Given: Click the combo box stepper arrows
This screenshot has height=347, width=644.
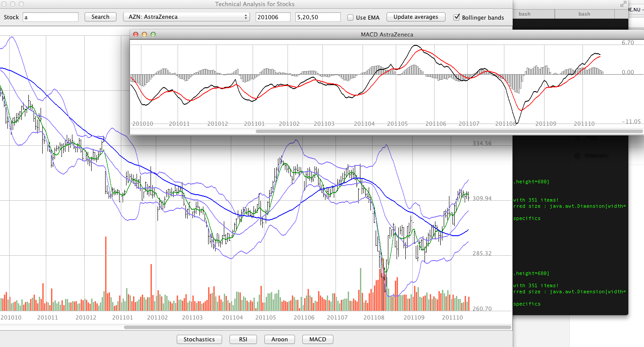Looking at the screenshot, I should [x=246, y=17].
